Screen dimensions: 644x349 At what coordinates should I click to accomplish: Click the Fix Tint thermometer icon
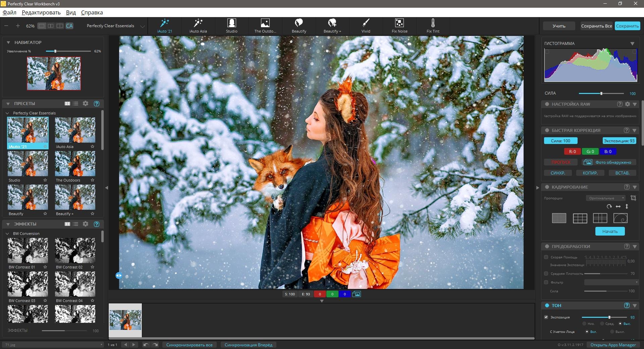[433, 23]
